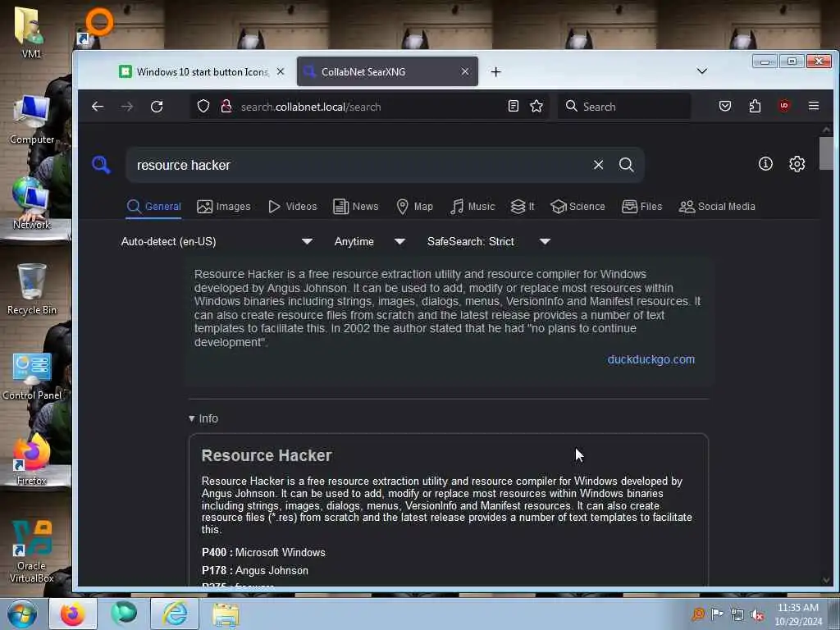Open the Anytime time range dropdown
This screenshot has height=630, width=840.
[x=369, y=242]
